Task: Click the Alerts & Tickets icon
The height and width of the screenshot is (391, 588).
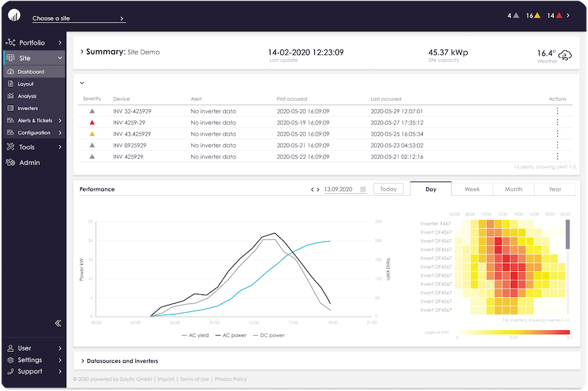Action: point(10,120)
